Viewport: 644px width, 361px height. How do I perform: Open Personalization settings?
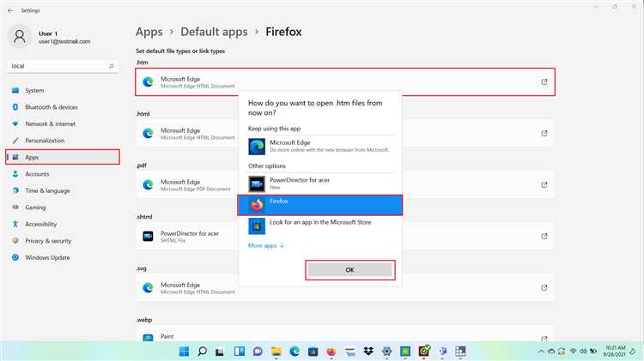pyautogui.click(x=63, y=141)
